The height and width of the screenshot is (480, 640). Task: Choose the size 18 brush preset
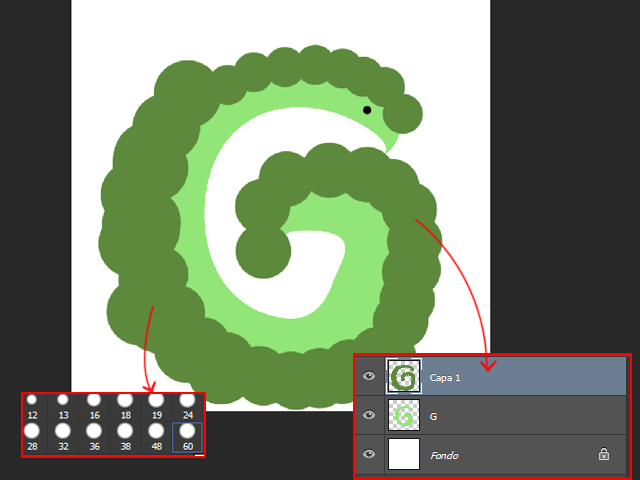point(125,407)
